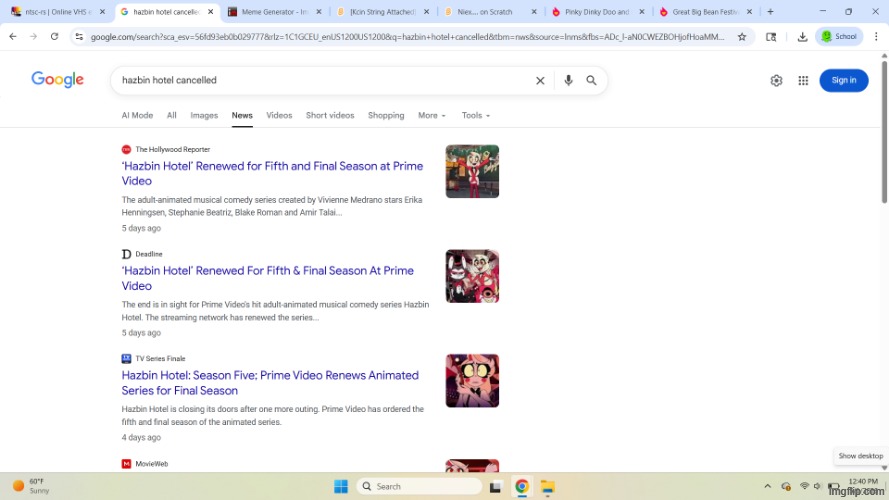The height and width of the screenshot is (500, 889).
Task: Reload the current page
Action: 54,36
